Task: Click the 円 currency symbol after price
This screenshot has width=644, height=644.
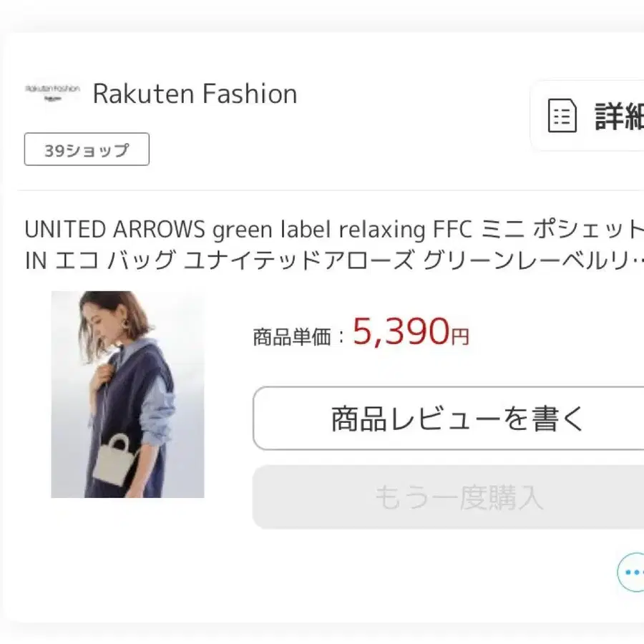Action: coord(460,336)
